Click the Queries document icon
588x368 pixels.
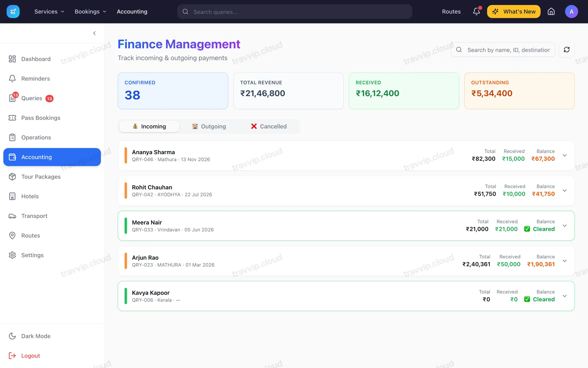pos(12,98)
